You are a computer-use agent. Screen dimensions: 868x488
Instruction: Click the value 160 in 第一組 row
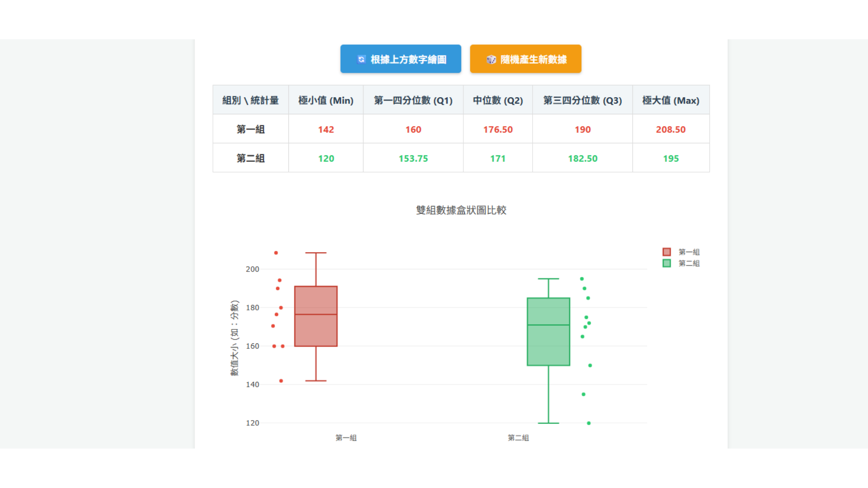(413, 129)
